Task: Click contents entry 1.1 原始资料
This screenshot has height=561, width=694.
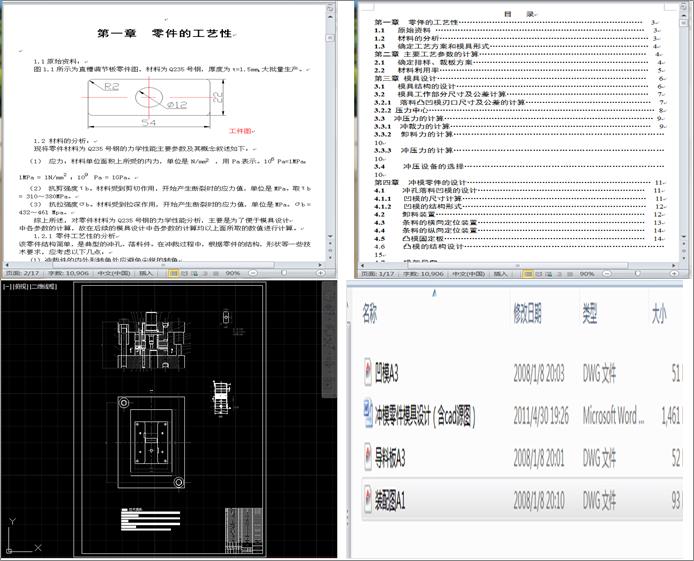Action: click(x=516, y=30)
